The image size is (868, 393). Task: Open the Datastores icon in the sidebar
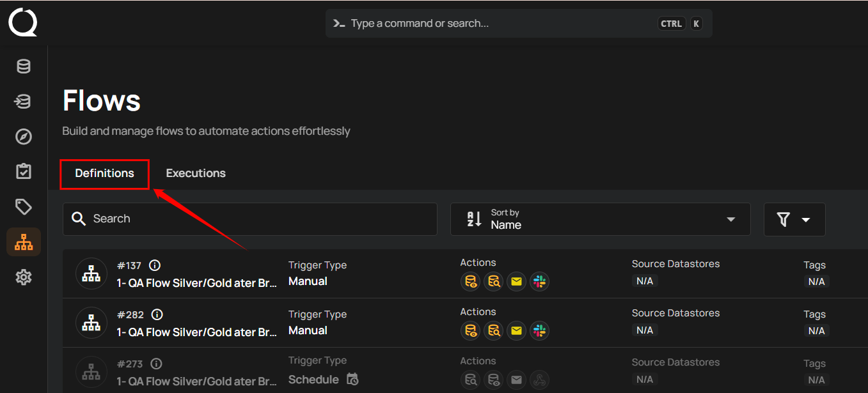click(24, 66)
